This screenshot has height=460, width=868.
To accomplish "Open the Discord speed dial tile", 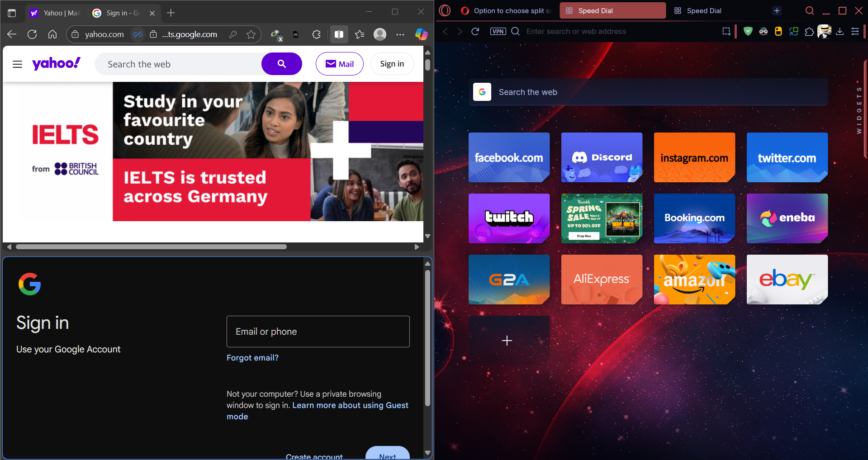I will click(602, 157).
